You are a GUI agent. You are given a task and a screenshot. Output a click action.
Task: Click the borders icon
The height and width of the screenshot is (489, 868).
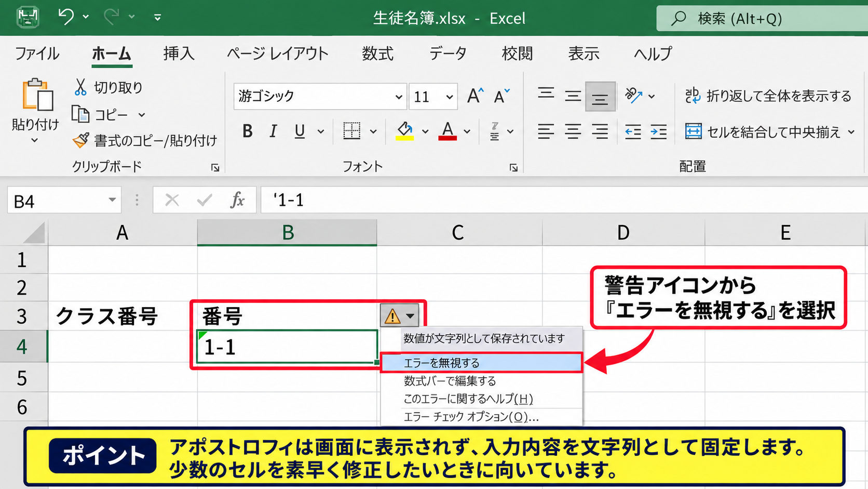[351, 131]
